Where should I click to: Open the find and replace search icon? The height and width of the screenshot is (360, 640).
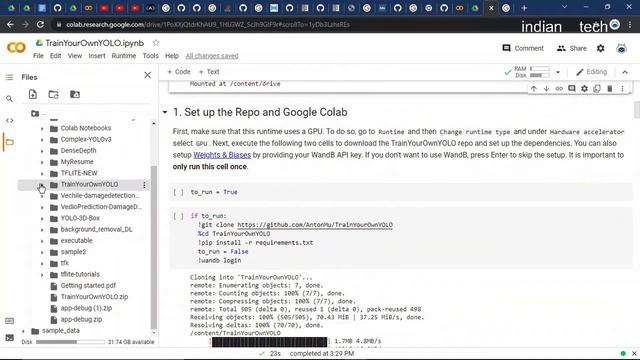(x=9, y=99)
